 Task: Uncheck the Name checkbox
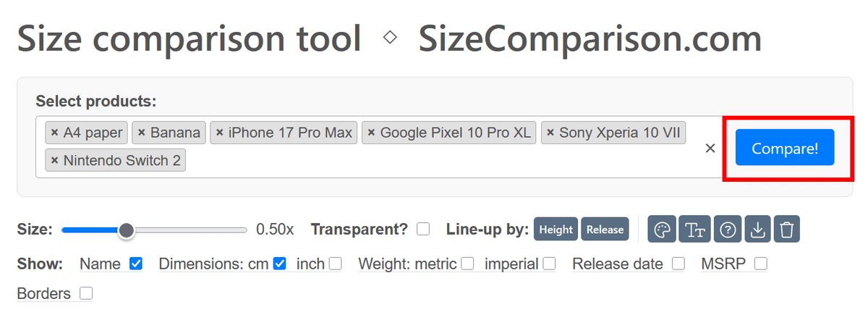136,264
